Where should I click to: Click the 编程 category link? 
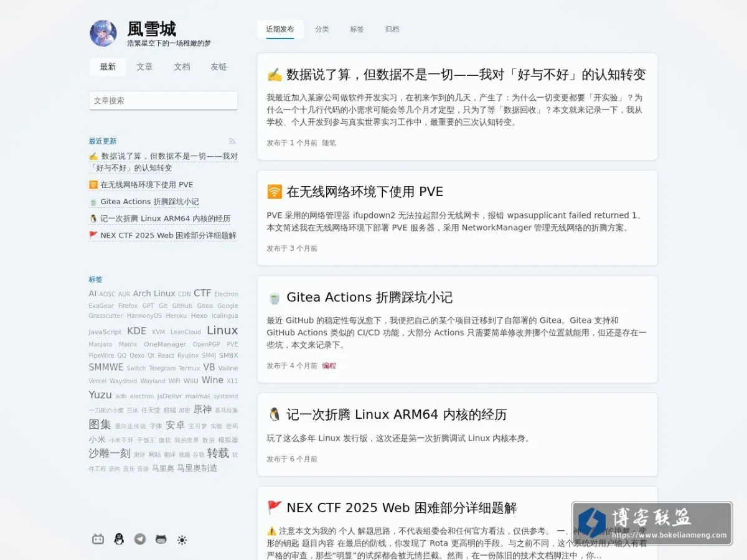(329, 366)
